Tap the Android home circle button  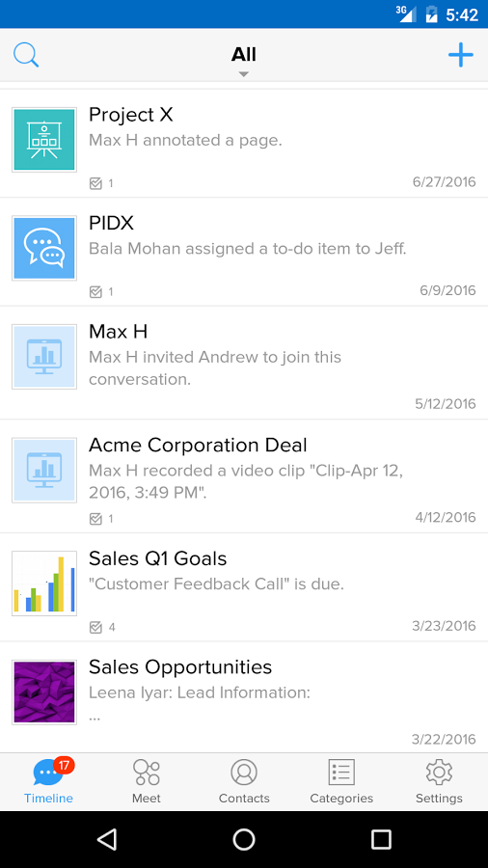coord(244,839)
